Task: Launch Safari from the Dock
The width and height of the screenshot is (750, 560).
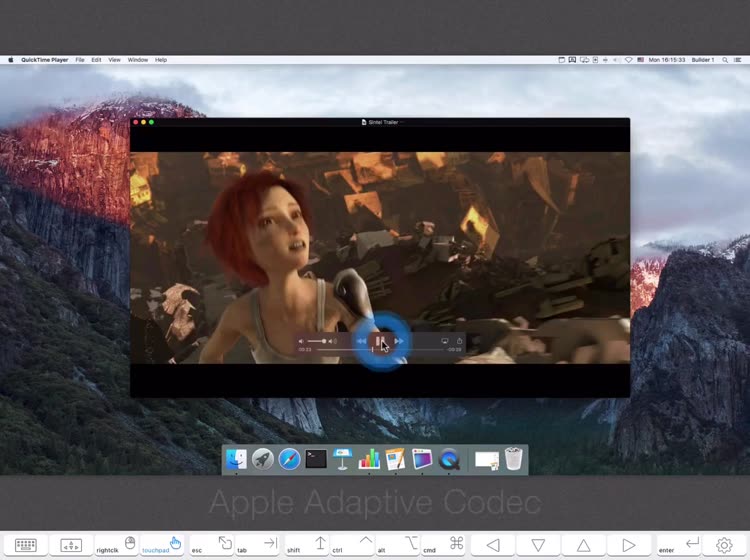Action: [289, 459]
